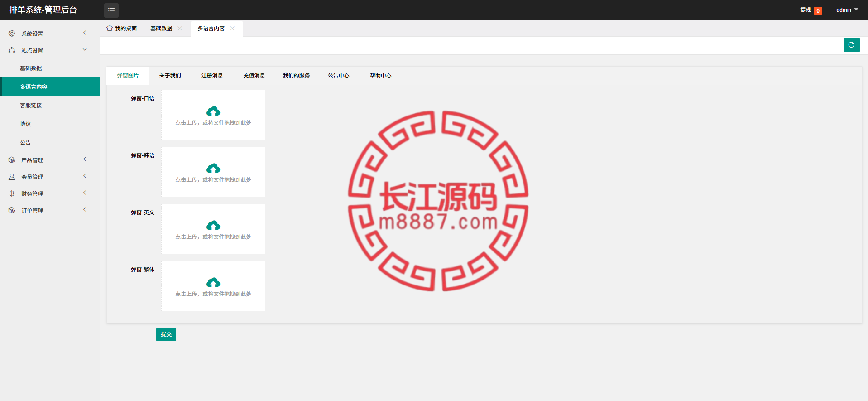Switch to the 我们的服务 tab
This screenshot has width=868, height=401.
pos(297,76)
